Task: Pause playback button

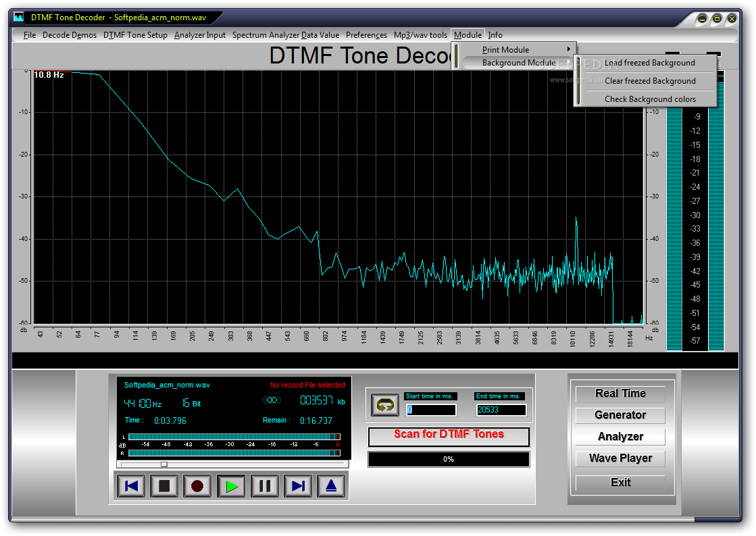Action: (x=265, y=486)
